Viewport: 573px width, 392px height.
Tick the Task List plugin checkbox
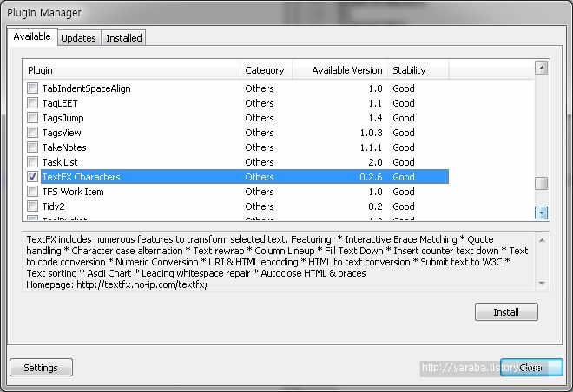32,162
